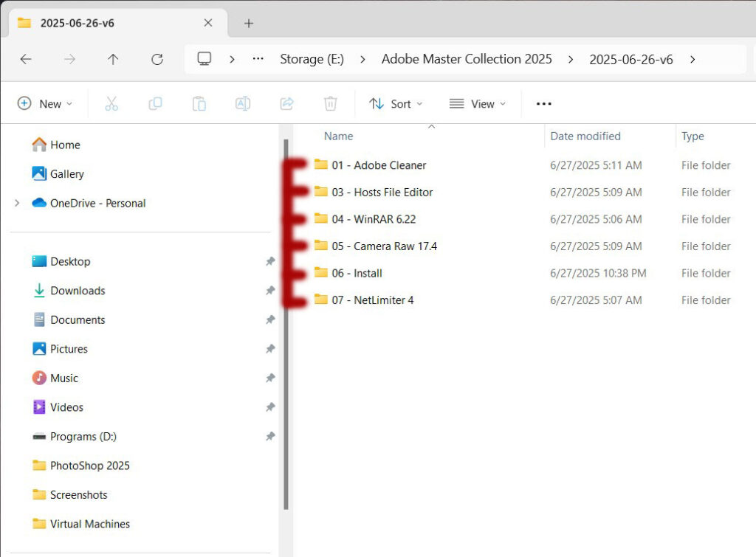Click date 6/27/2025 10:38 PM cell
The width and height of the screenshot is (756, 557).
pyautogui.click(x=598, y=273)
